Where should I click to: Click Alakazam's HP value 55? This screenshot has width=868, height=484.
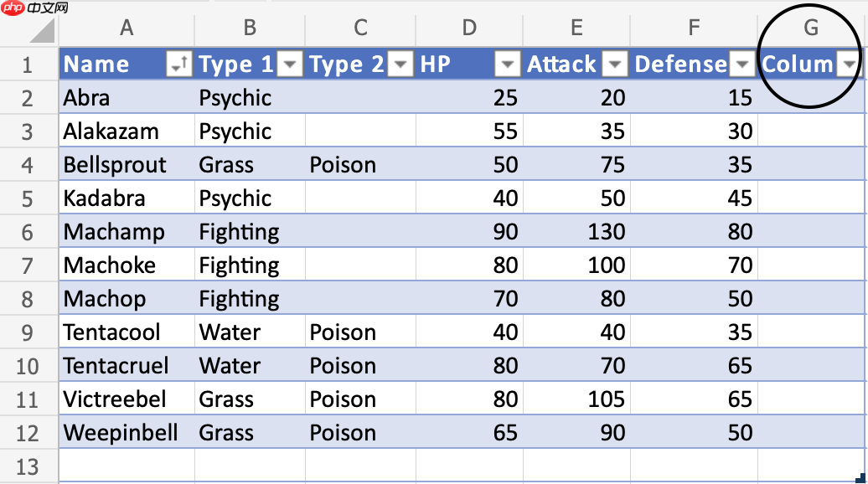click(469, 131)
